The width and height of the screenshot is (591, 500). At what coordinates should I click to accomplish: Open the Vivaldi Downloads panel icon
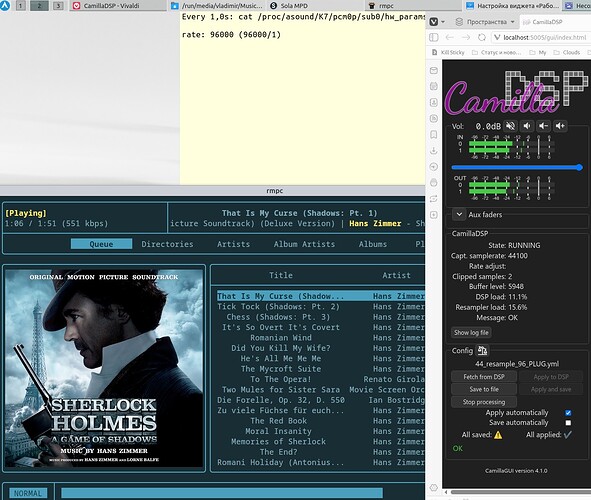pyautogui.click(x=434, y=151)
